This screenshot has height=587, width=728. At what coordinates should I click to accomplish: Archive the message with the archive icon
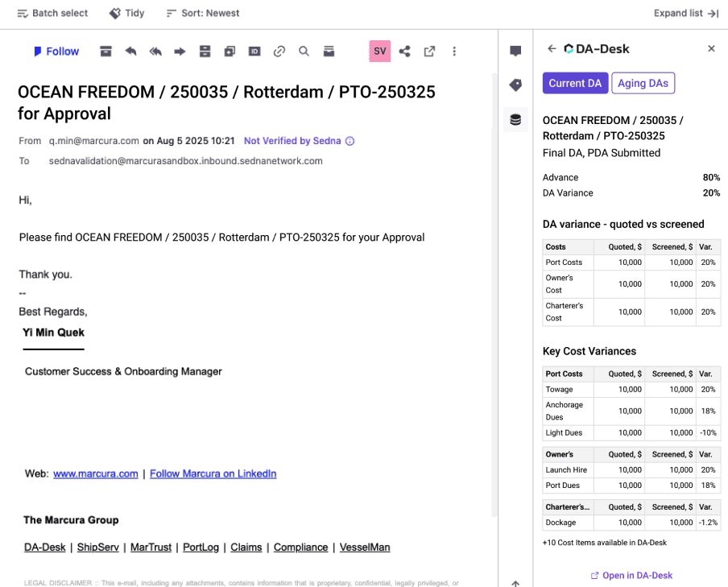[x=105, y=51]
